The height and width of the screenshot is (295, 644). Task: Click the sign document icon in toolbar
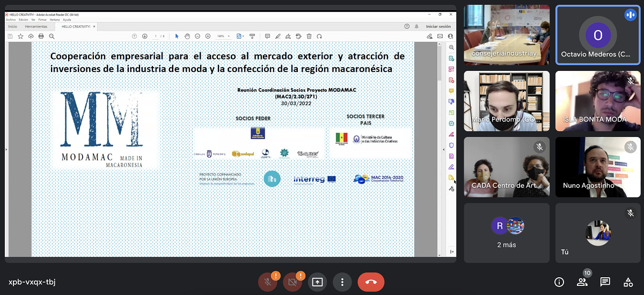tap(288, 36)
